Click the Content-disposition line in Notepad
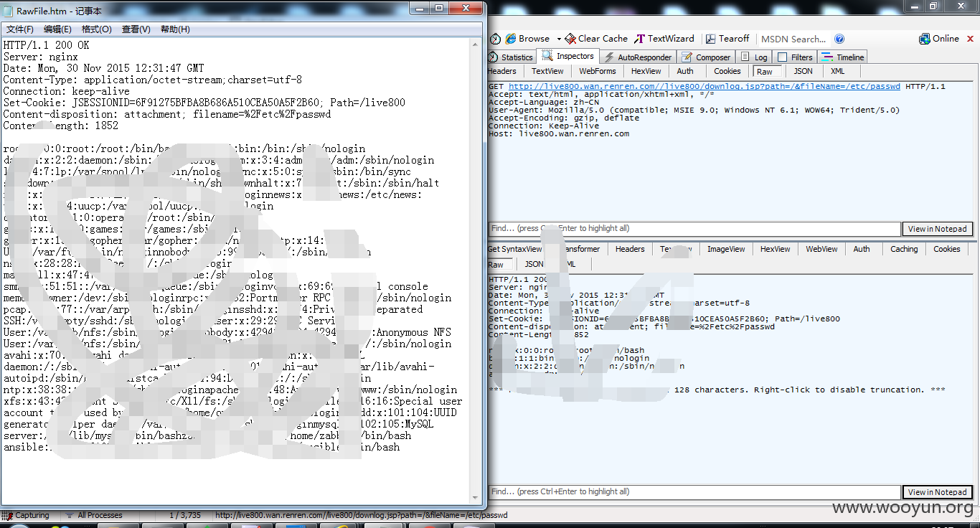The image size is (980, 528). 167,114
